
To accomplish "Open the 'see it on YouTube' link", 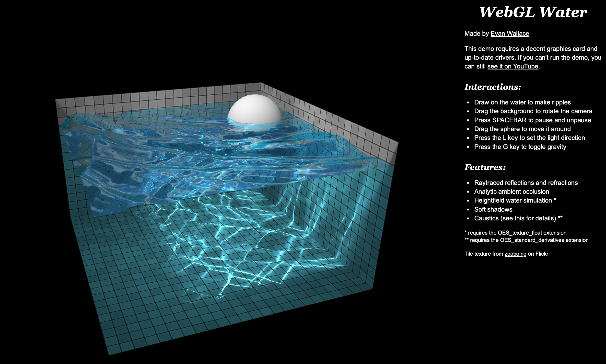I will tap(513, 67).
